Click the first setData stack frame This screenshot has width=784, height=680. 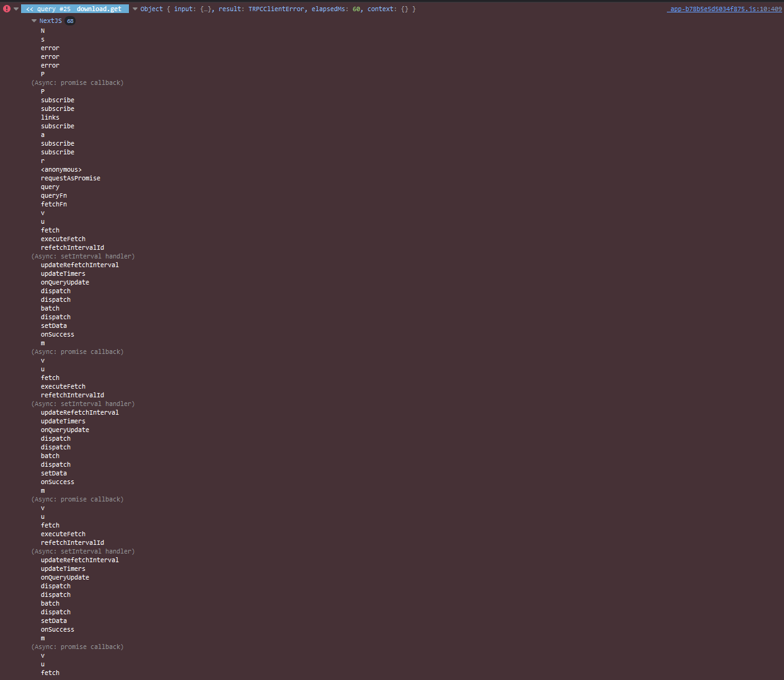[x=53, y=325]
